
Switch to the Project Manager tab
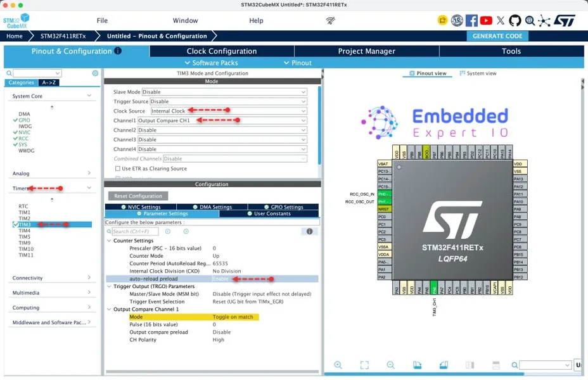[x=367, y=51]
